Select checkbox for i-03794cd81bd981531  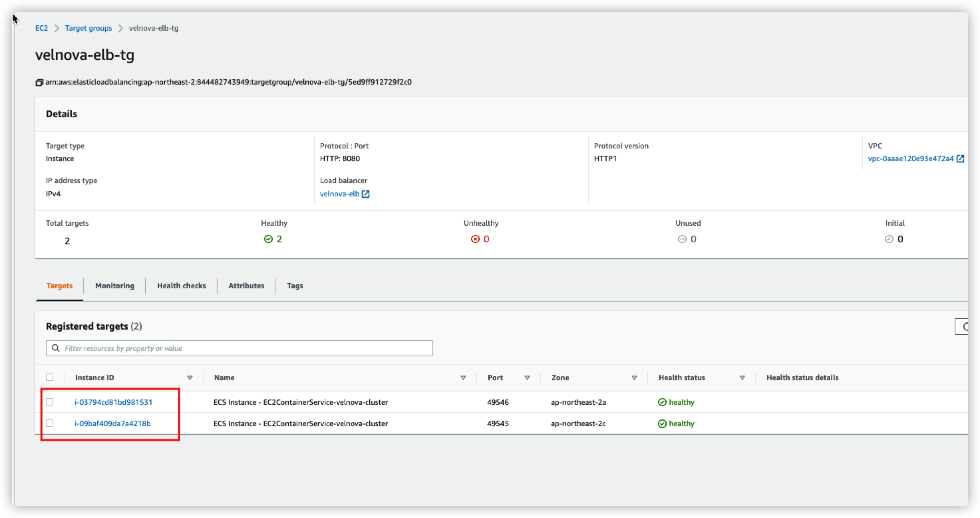(50, 402)
